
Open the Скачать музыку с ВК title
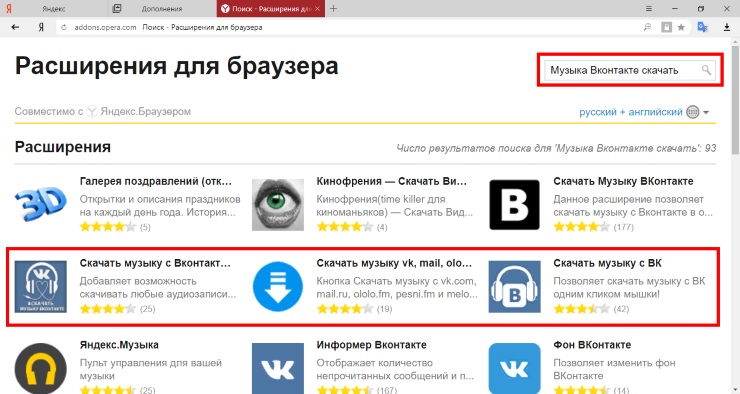(607, 263)
